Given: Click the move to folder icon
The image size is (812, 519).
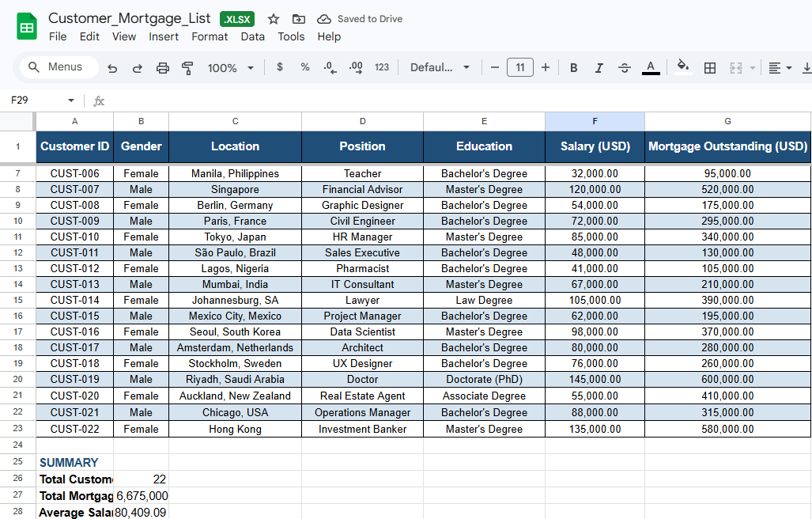Looking at the screenshot, I should coord(299,19).
